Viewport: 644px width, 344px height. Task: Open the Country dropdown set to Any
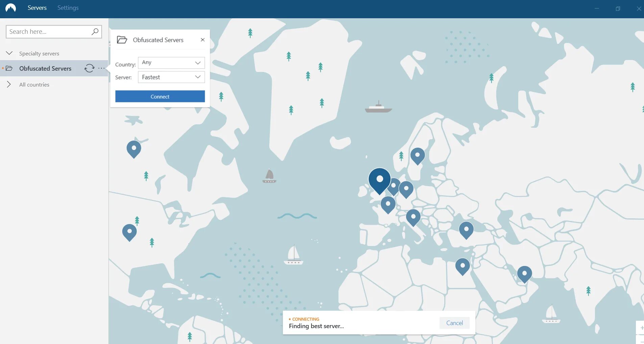[x=171, y=63]
